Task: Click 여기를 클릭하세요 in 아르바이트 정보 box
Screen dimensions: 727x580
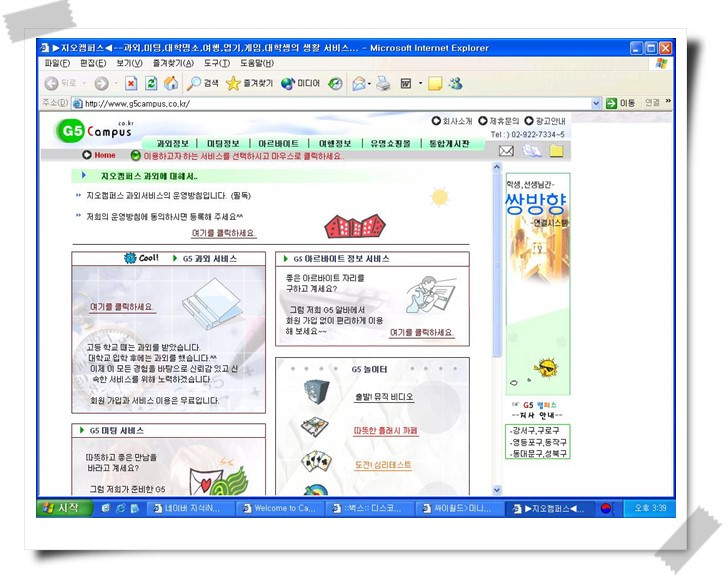Action: click(421, 332)
